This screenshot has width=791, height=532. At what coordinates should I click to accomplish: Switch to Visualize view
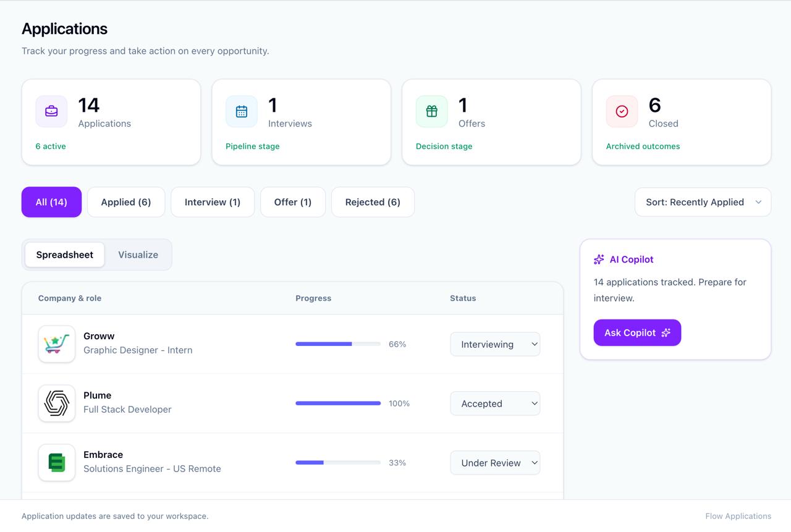pos(138,255)
